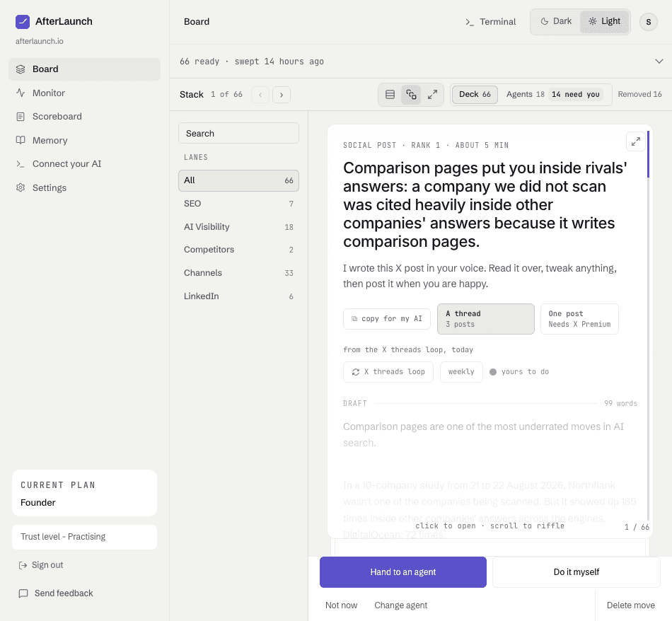This screenshot has height=621, width=672.
Task: Click the Hand to an agent button
Action: coord(403,572)
